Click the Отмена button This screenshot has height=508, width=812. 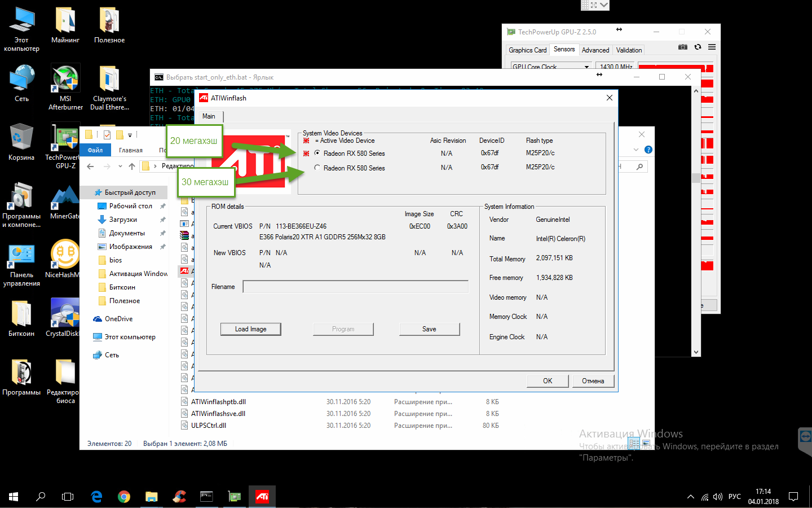pyautogui.click(x=593, y=381)
